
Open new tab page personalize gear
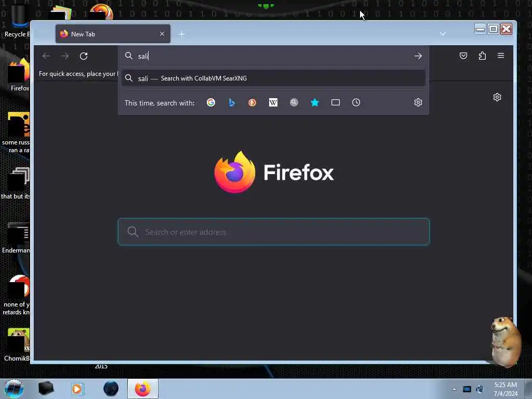pyautogui.click(x=497, y=97)
